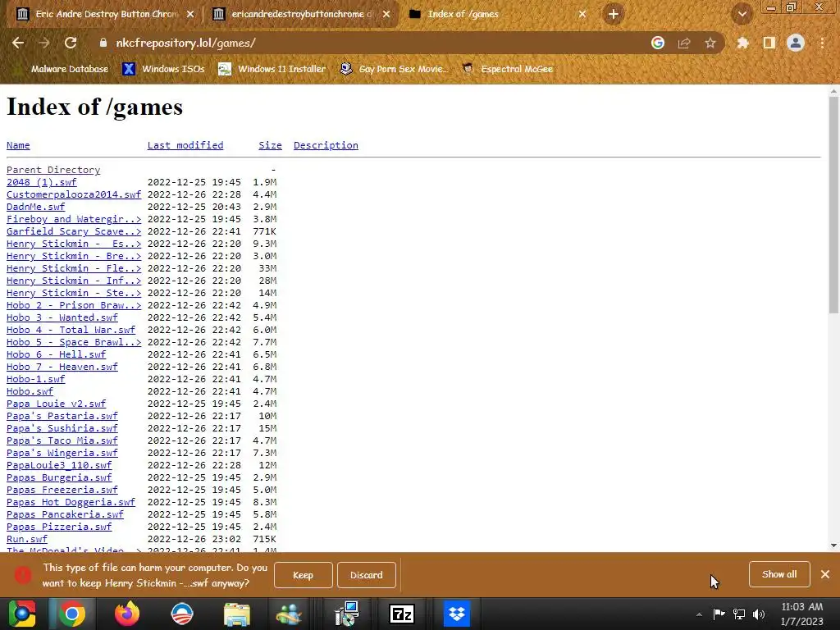
Task: Download 2048 (1).swf
Action: point(41,182)
